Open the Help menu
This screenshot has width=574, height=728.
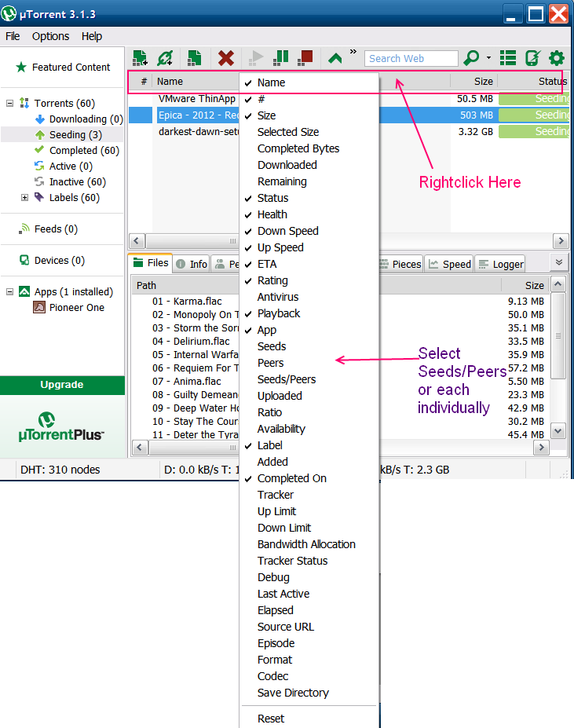tap(92, 36)
